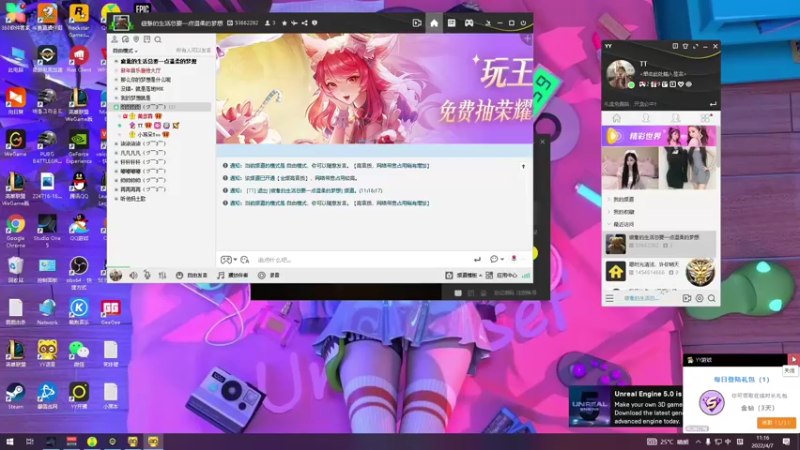The height and width of the screenshot is (450, 800).
Task: Click the anime girl promotional banner
Action: [x=374, y=89]
